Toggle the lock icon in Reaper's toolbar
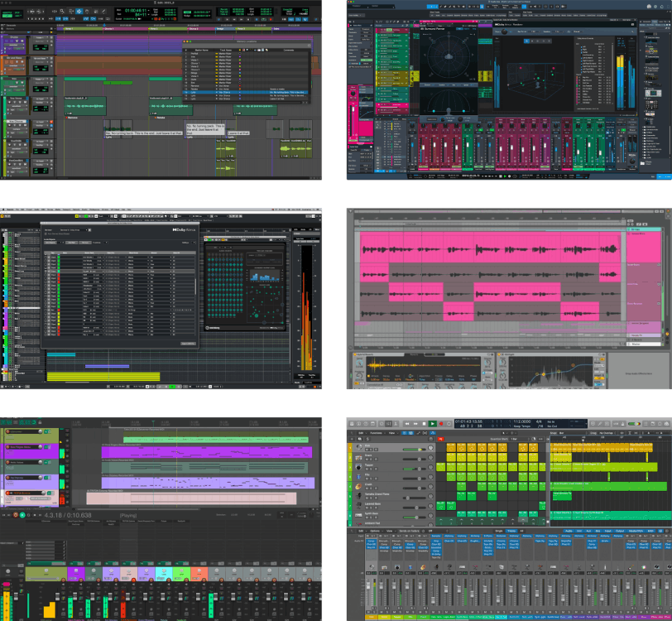Screen dimensions: 672x621 [x=40, y=422]
